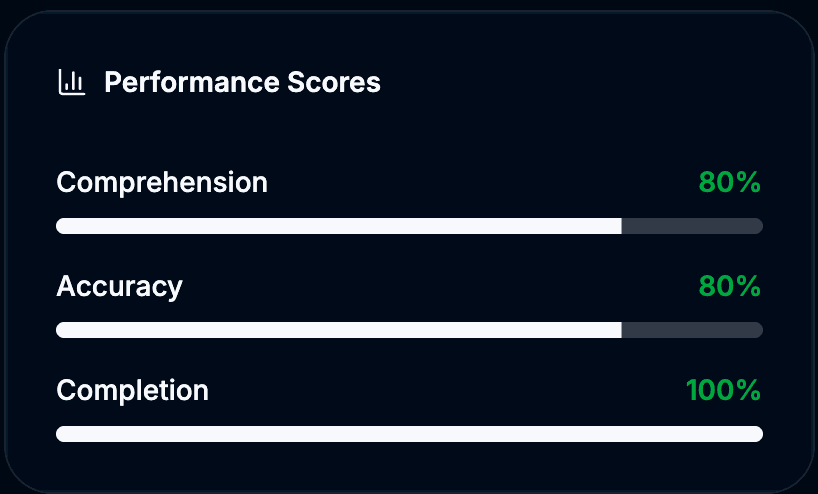Click the white filled part of Comprehension bar
Image resolution: width=818 pixels, height=494 pixels.
[x=338, y=226]
